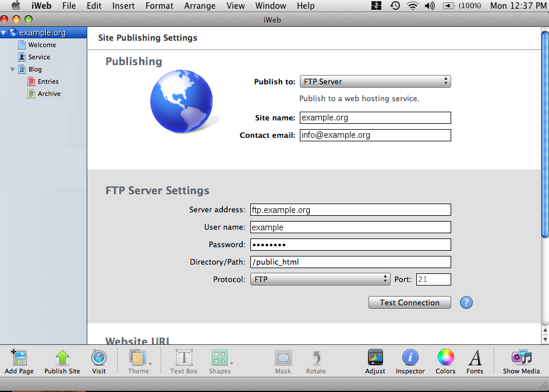Click the Add Page toolbar icon
The width and height of the screenshot is (549, 392).
[19, 357]
